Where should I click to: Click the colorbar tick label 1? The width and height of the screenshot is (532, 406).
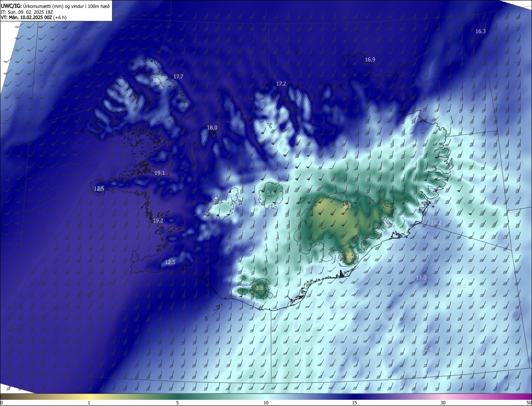coord(89,403)
